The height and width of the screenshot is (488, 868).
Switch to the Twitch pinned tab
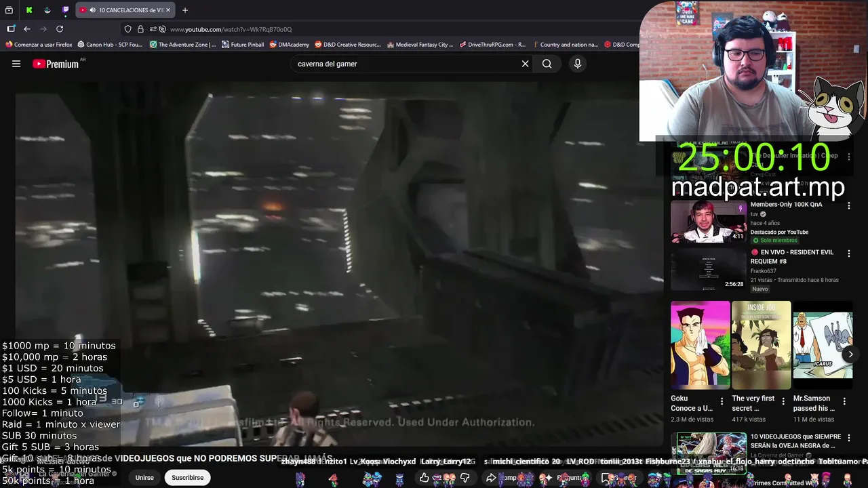(x=66, y=10)
